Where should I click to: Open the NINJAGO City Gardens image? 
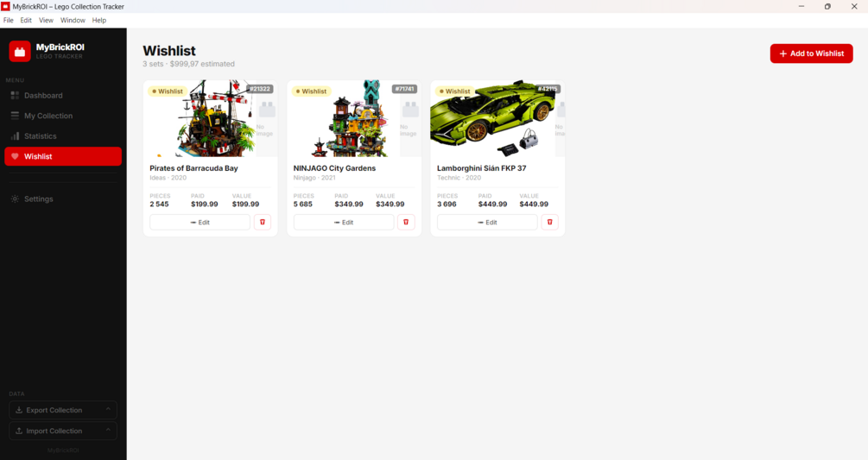coord(354,118)
